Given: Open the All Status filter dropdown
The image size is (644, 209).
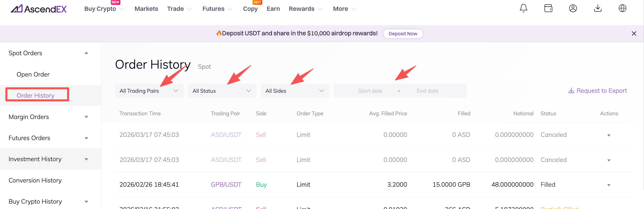Looking at the screenshot, I should point(222,91).
